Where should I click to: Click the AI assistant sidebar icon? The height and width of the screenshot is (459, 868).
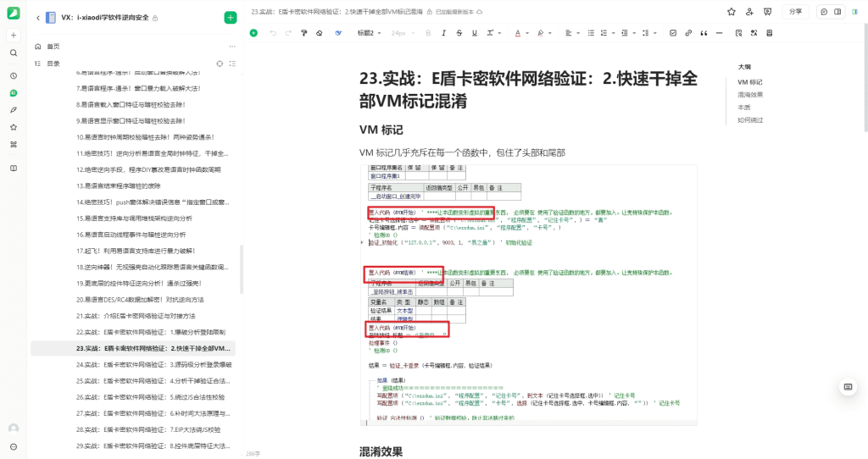[x=14, y=93]
